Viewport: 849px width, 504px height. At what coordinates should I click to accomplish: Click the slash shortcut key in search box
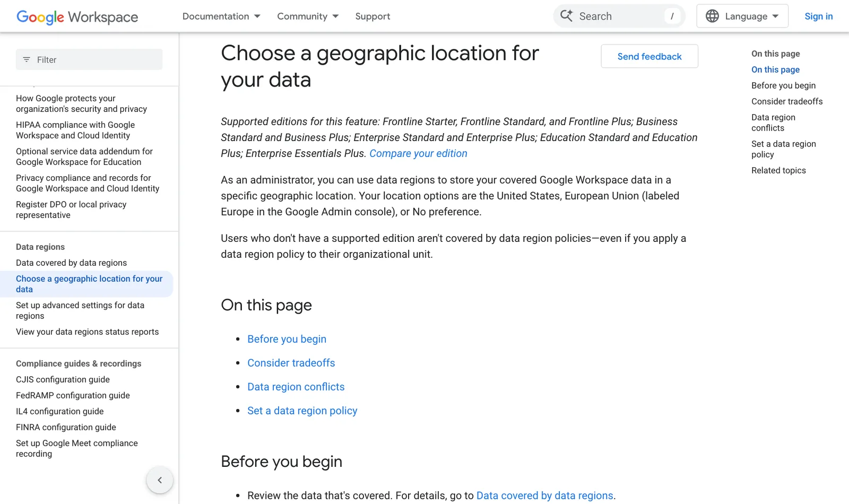[x=672, y=16]
